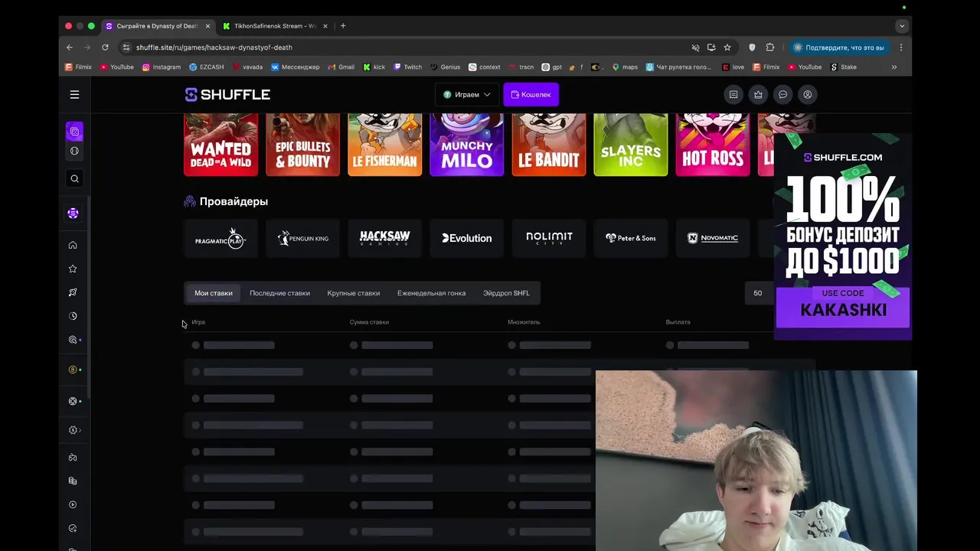
Task: Select the purple casino dice sidebar icon
Action: pyautogui.click(x=74, y=132)
